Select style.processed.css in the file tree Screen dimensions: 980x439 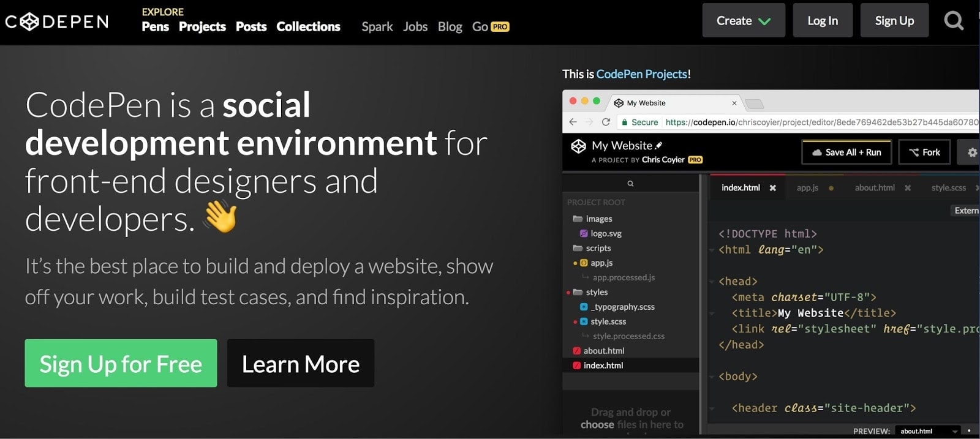click(628, 336)
